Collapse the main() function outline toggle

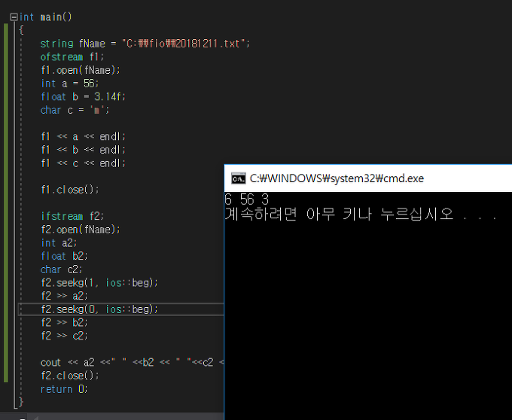point(14,17)
